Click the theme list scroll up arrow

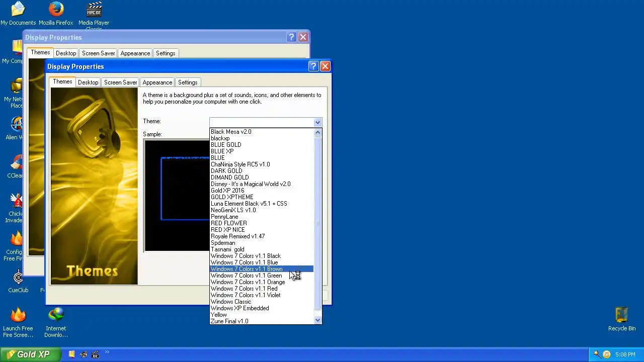pos(317,133)
